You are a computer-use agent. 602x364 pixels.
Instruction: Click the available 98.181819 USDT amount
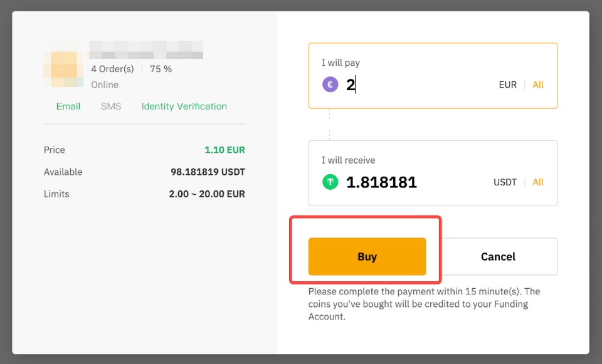click(x=208, y=172)
